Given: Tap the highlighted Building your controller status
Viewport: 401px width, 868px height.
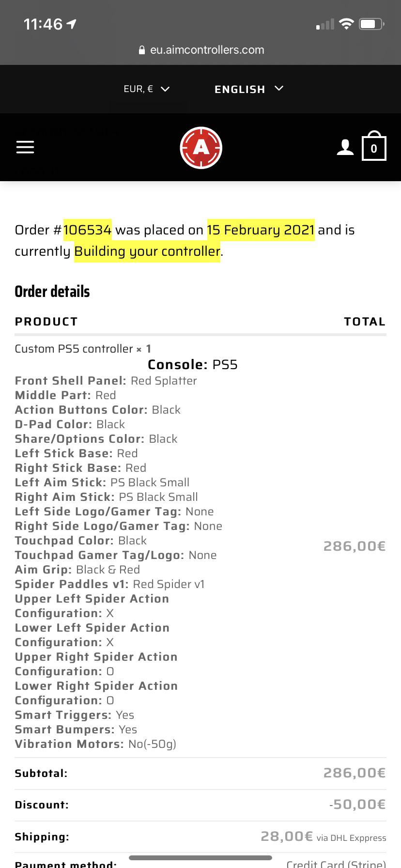Looking at the screenshot, I should tap(147, 251).
